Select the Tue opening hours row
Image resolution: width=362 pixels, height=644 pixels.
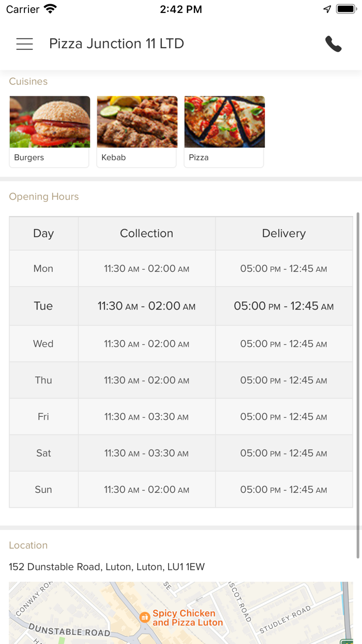click(181, 306)
